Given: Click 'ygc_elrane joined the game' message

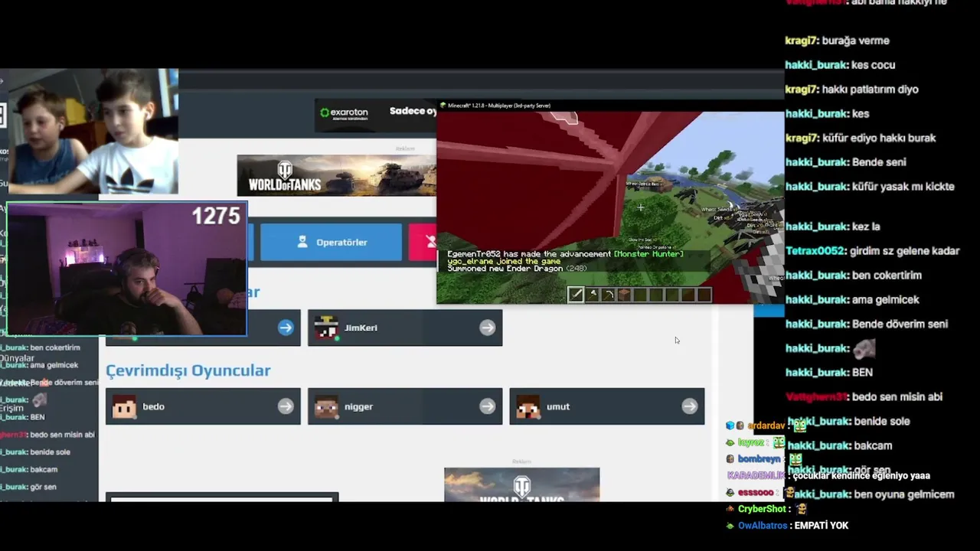Looking at the screenshot, I should coord(504,262).
